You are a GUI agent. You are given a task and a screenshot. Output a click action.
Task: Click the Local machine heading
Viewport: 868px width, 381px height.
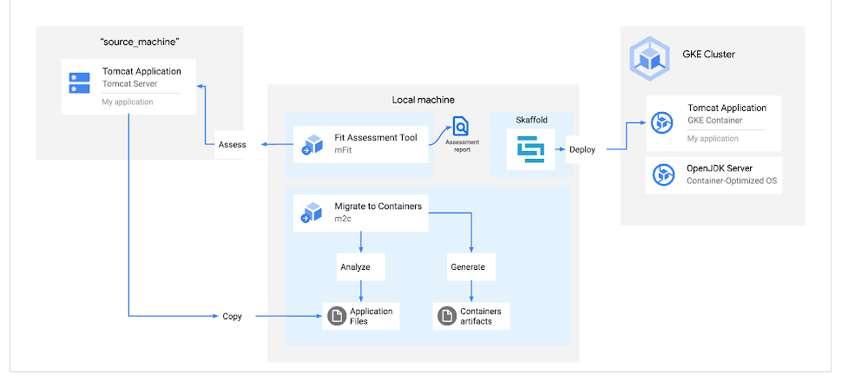[x=424, y=100]
